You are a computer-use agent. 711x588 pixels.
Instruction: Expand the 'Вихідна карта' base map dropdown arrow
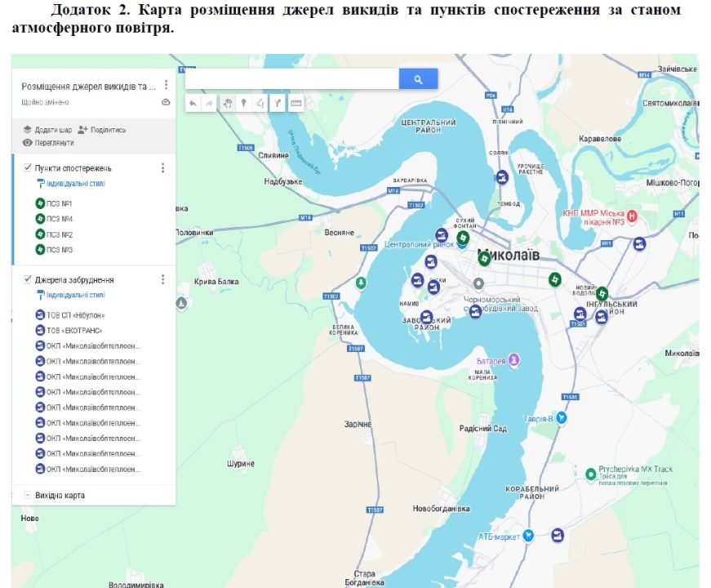[x=27, y=495]
